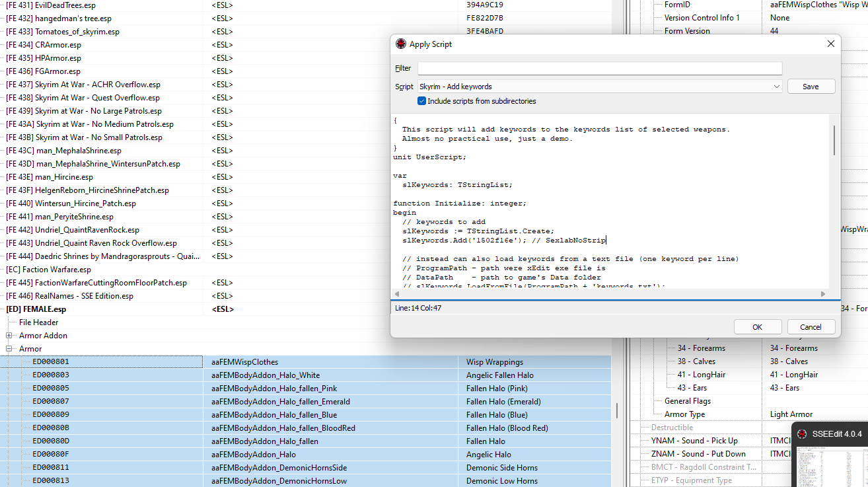
Task: Collapse the Armor tree node
Action: [9, 349]
